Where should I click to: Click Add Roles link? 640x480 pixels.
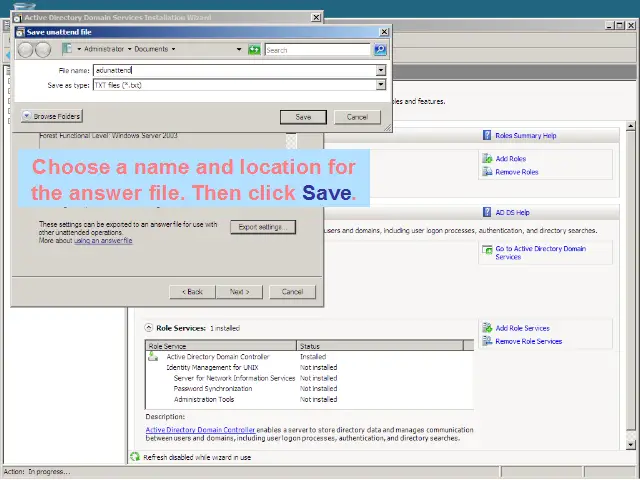point(511,159)
